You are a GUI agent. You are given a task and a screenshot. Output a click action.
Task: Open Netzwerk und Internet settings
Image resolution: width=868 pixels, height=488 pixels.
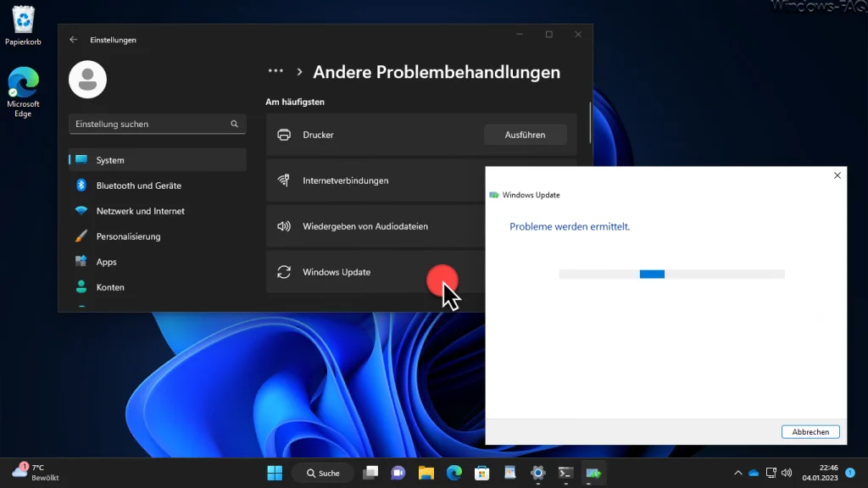coord(157,211)
